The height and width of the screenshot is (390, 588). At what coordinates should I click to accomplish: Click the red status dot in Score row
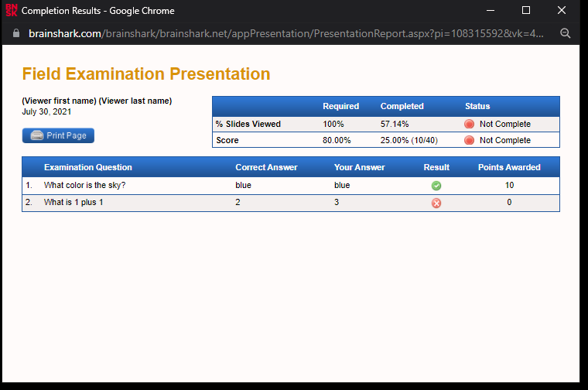pyautogui.click(x=469, y=140)
